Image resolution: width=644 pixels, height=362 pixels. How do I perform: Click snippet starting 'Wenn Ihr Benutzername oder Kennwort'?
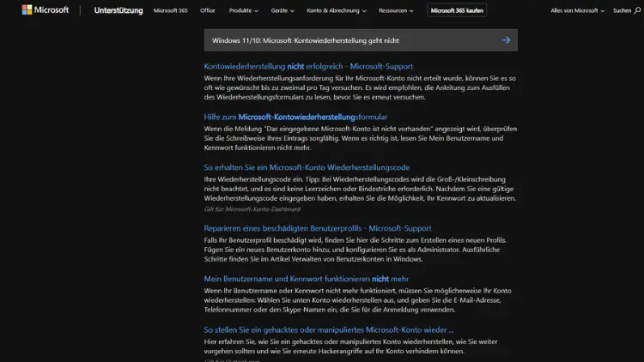(358, 300)
